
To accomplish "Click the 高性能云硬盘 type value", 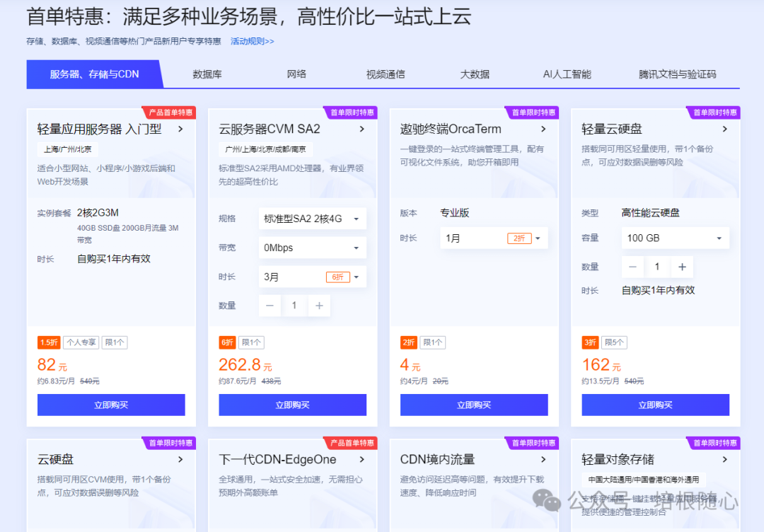I will pyautogui.click(x=651, y=213).
